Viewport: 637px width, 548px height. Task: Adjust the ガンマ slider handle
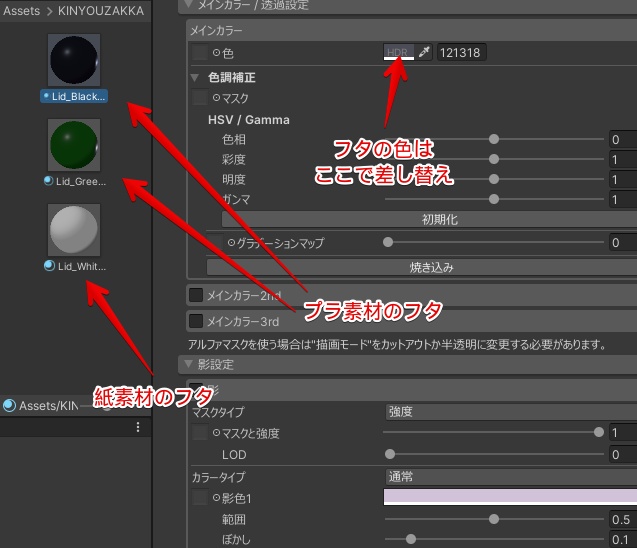coord(494,199)
